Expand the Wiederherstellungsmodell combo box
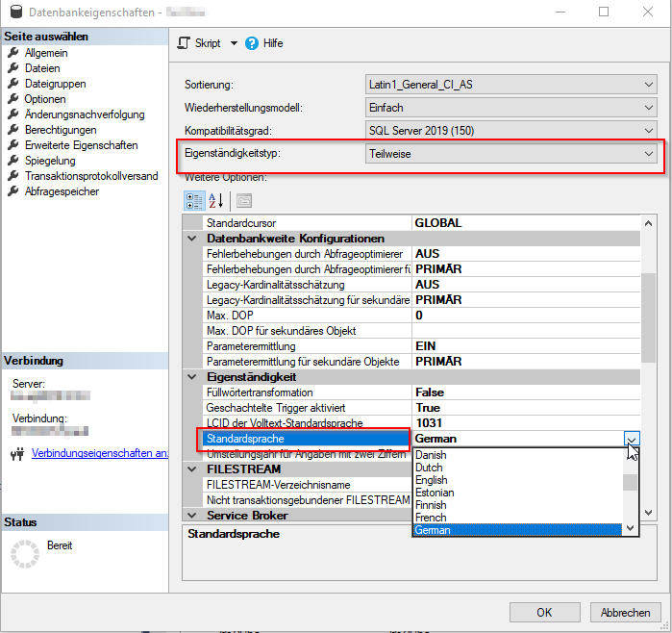672x633 pixels. point(650,108)
